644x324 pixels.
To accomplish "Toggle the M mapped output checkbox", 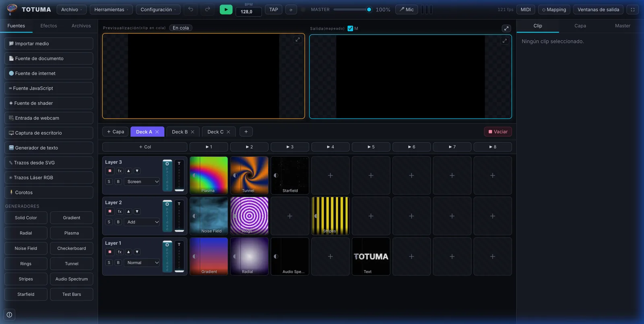I will [x=350, y=29].
